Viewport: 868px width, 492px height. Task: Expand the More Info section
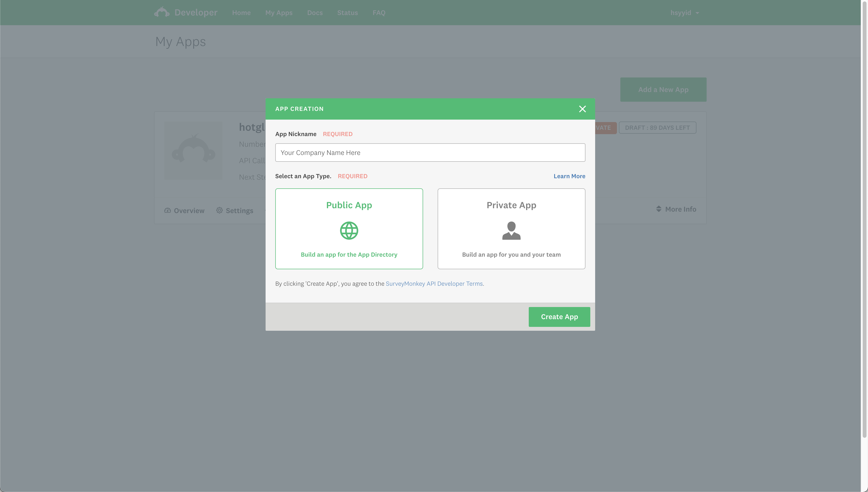(680, 209)
